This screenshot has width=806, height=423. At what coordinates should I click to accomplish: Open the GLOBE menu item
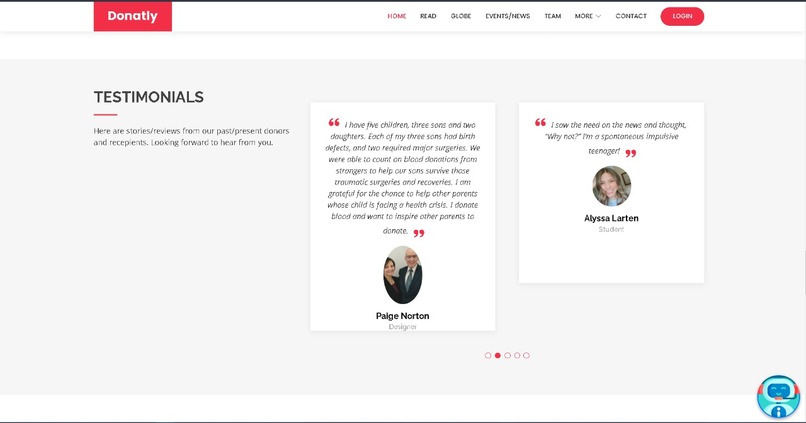[x=461, y=16]
